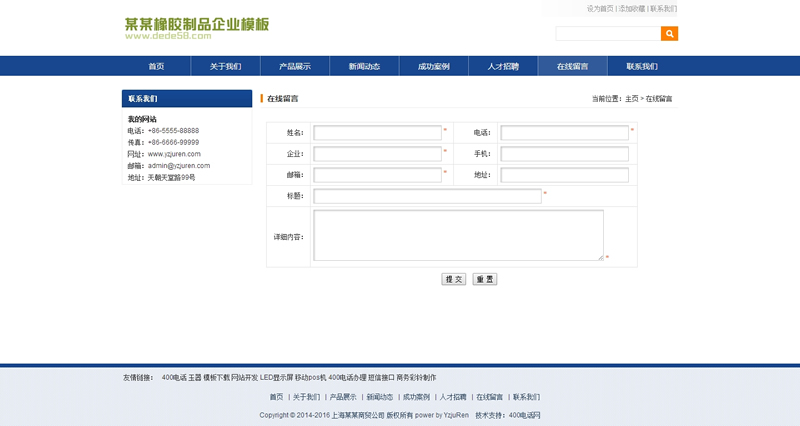Open 产品展示 in the navigation bar
This screenshot has width=800, height=426.
point(294,66)
